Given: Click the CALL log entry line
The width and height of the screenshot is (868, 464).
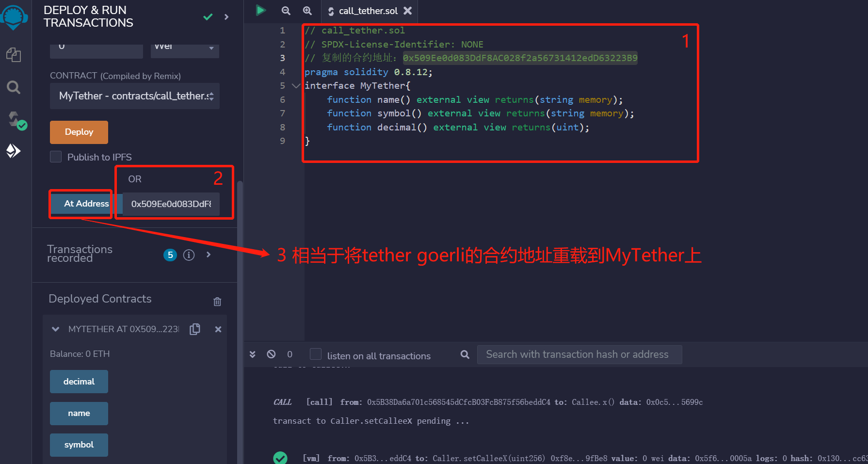Looking at the screenshot, I should pyautogui.click(x=488, y=402).
